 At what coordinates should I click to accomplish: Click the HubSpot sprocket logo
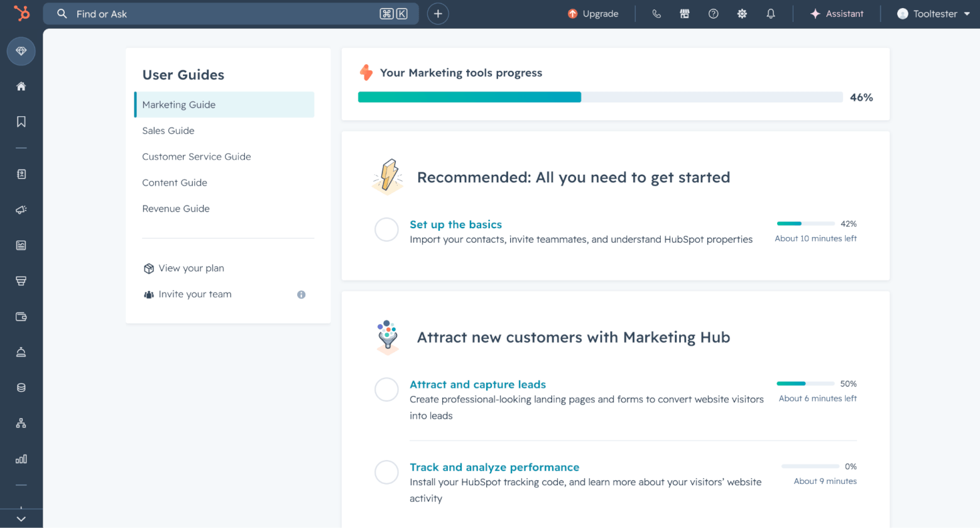coord(21,13)
